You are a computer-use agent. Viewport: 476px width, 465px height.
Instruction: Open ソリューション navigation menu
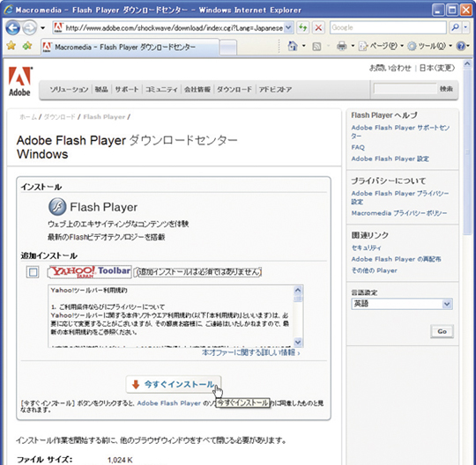click(x=69, y=90)
